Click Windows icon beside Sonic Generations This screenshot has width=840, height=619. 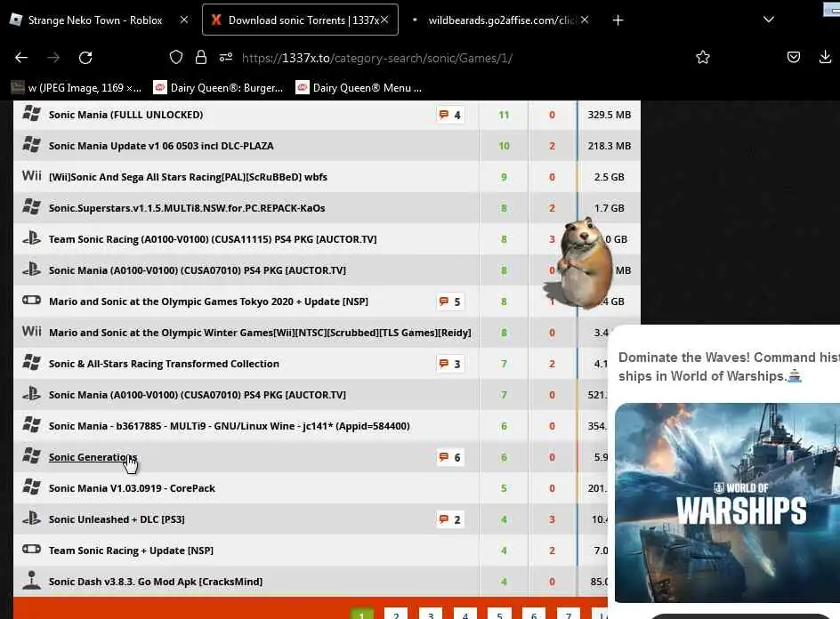click(32, 455)
